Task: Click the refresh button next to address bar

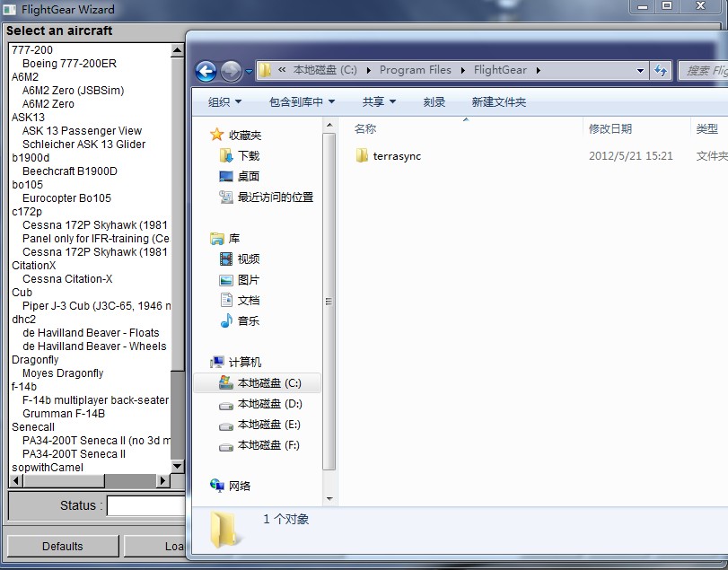Action: click(x=660, y=70)
